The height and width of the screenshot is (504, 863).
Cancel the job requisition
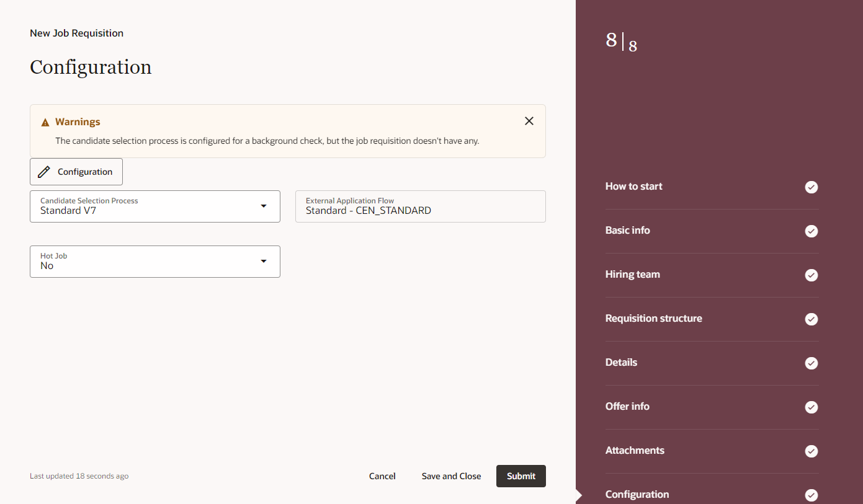pos(382,475)
